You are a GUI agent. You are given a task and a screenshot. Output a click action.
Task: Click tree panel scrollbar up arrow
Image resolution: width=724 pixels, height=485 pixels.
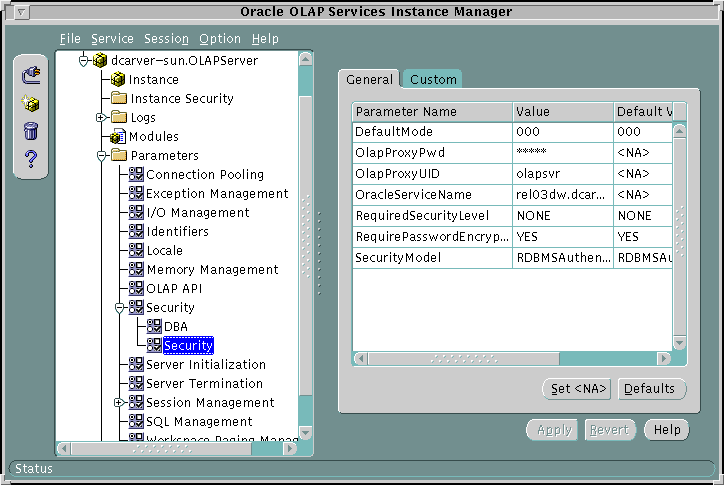pyautogui.click(x=305, y=59)
